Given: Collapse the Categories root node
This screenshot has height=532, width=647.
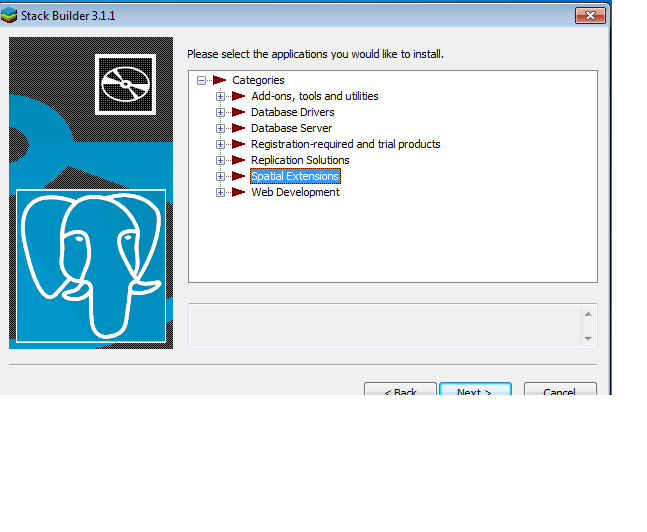Looking at the screenshot, I should click(x=201, y=80).
